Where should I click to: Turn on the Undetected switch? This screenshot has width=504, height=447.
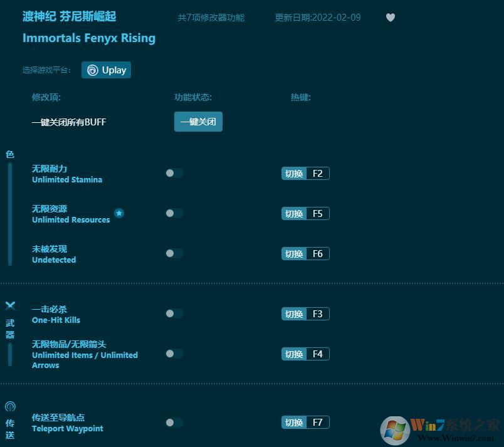tap(174, 253)
